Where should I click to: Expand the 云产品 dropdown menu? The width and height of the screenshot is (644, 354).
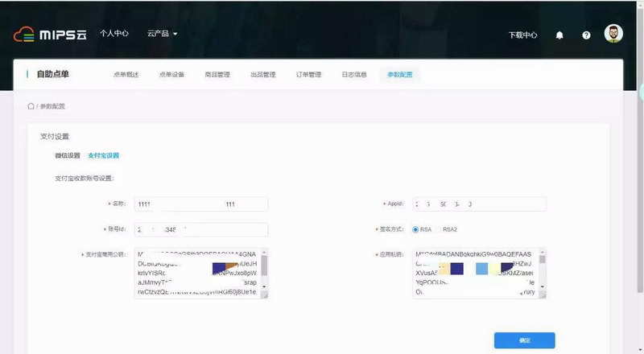click(162, 34)
